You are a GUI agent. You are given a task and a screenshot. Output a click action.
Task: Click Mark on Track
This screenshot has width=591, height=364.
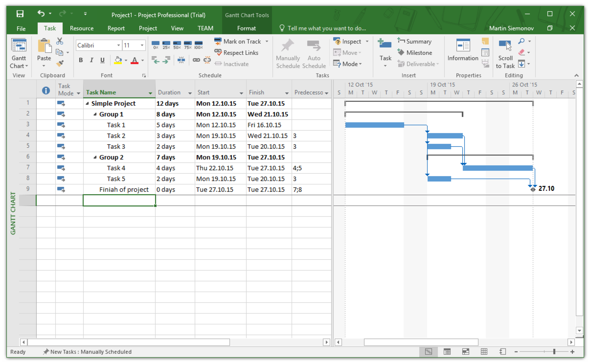pyautogui.click(x=242, y=41)
